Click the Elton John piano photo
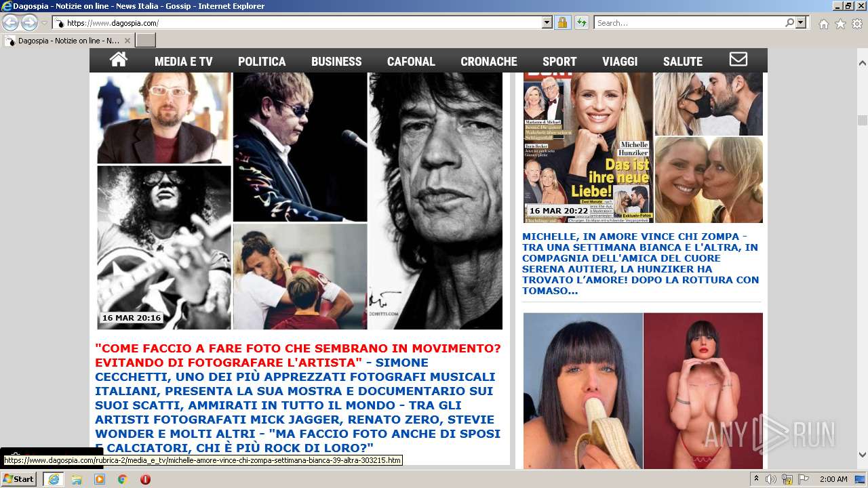This screenshot has width=868, height=488. click(x=300, y=147)
